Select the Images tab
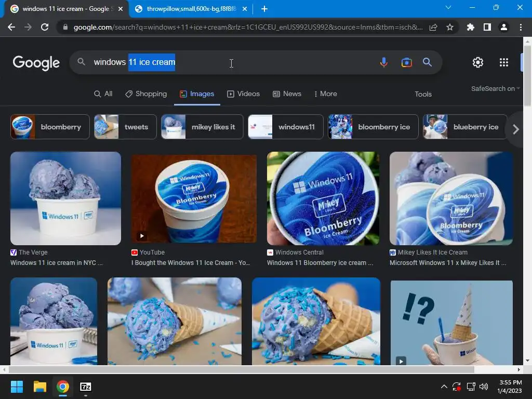This screenshot has width=532, height=399. coord(197,94)
